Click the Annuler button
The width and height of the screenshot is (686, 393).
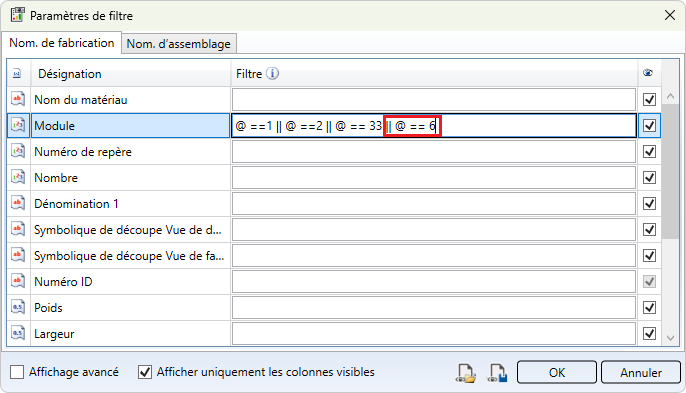(640, 372)
